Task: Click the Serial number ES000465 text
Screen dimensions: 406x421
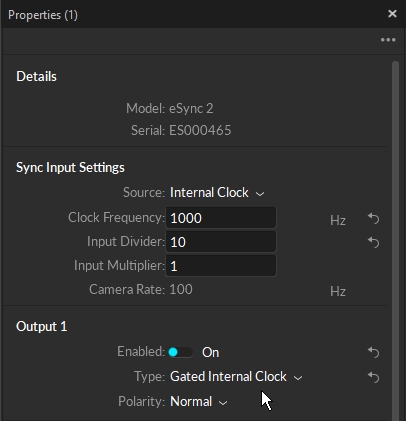Action: coord(200,130)
